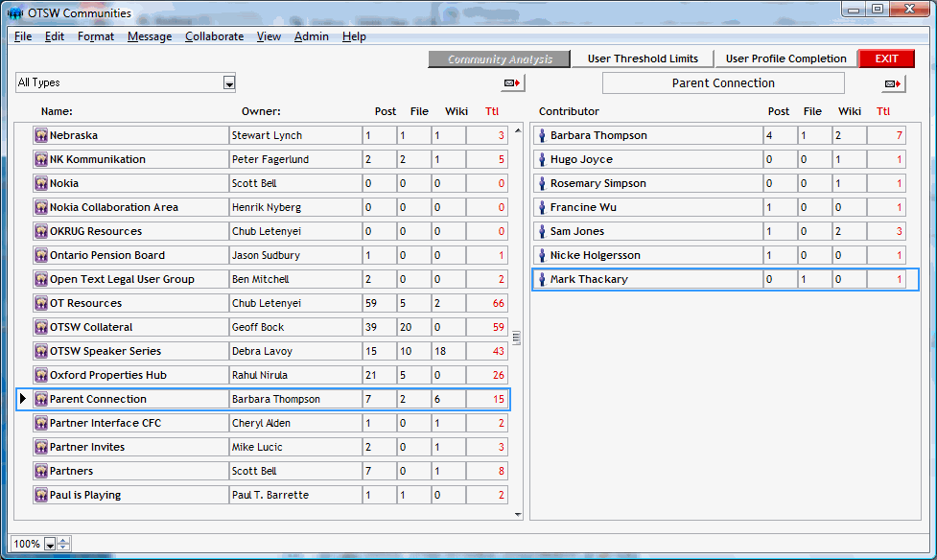Click the envelope icon above the community list
The width and height of the screenshot is (937, 560).
pos(513,83)
